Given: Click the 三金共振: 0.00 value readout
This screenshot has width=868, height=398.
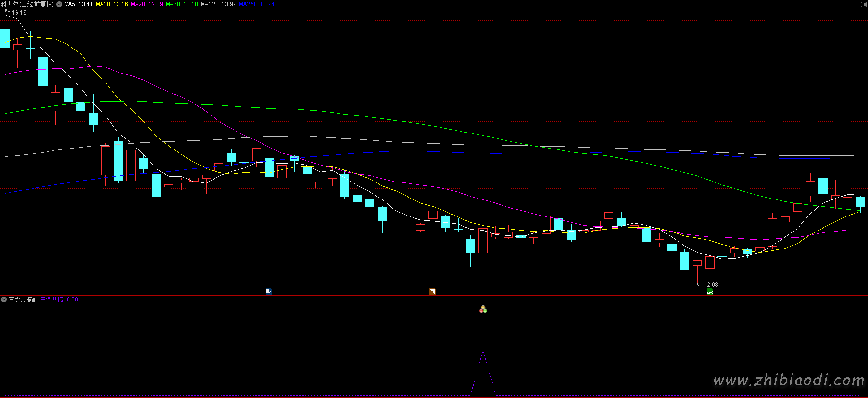Looking at the screenshot, I should click(x=59, y=299).
